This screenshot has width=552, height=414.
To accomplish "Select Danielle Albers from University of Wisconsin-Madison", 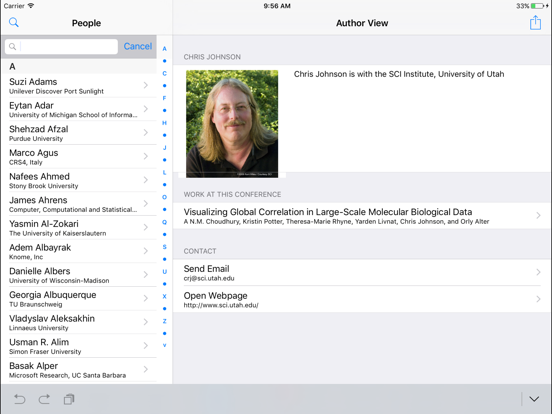I will [x=79, y=275].
